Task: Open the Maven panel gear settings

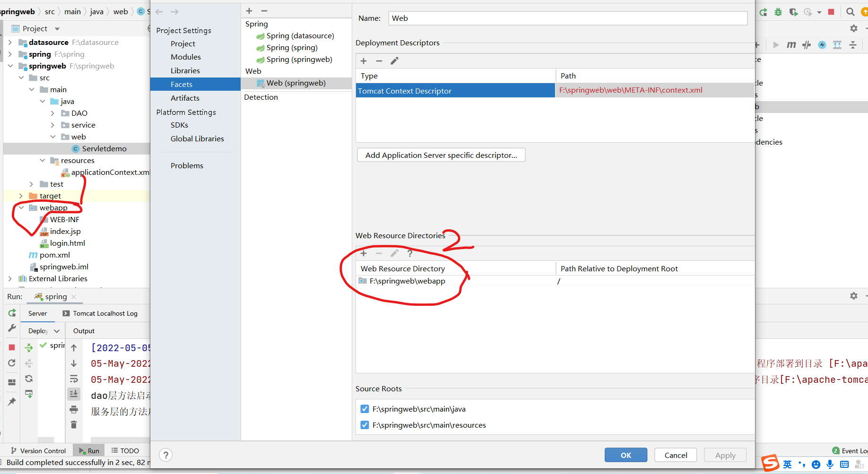Action: coord(854,28)
